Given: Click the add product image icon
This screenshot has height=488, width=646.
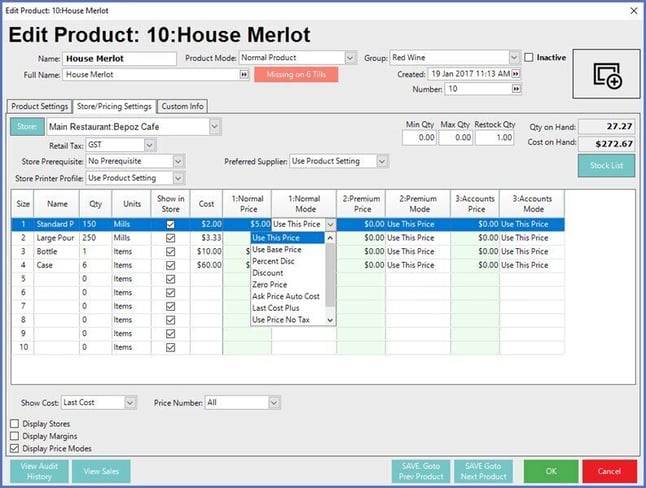Looking at the screenshot, I should coord(606,74).
